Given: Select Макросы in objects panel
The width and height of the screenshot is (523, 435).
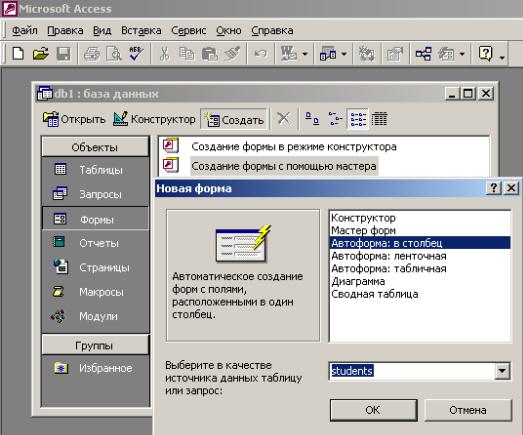Looking at the screenshot, I should point(95,292).
